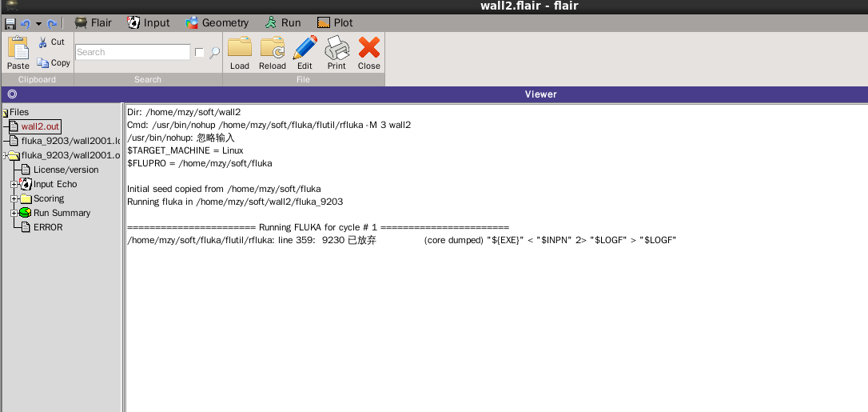Open the ERROR tree item
The image size is (868, 412).
pos(48,227)
